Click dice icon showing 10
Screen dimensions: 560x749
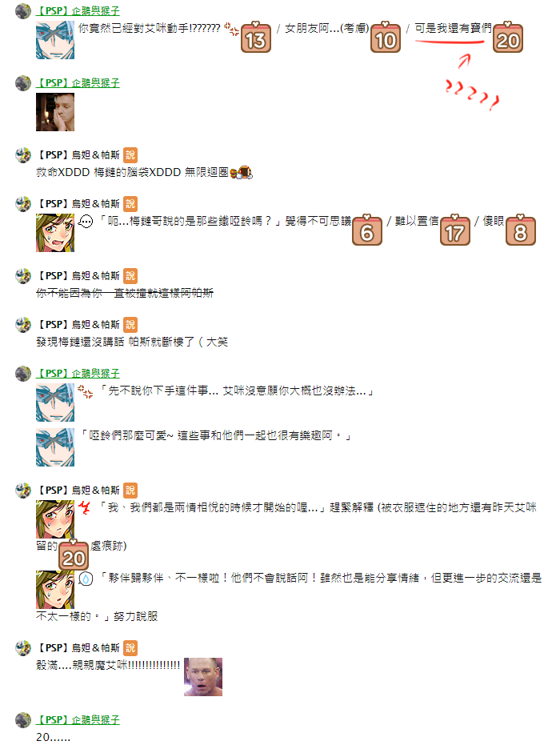point(386,38)
